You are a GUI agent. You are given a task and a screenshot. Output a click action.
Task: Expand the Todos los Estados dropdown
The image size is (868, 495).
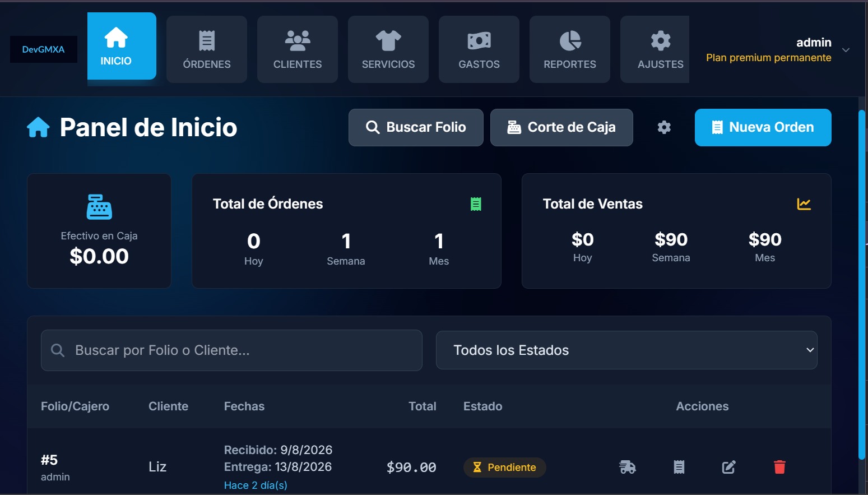coord(626,350)
